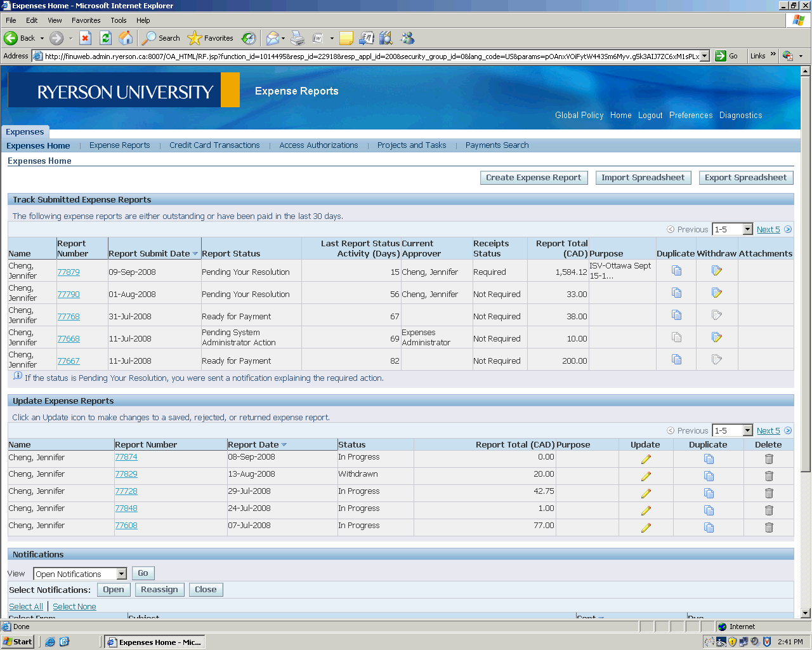Click the browser Refresh toolbar icon

coord(106,38)
